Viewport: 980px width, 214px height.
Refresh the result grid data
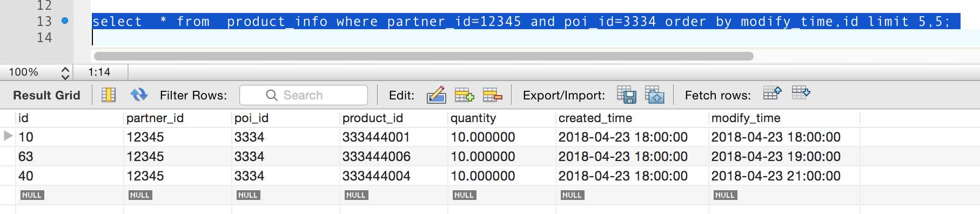(x=139, y=95)
